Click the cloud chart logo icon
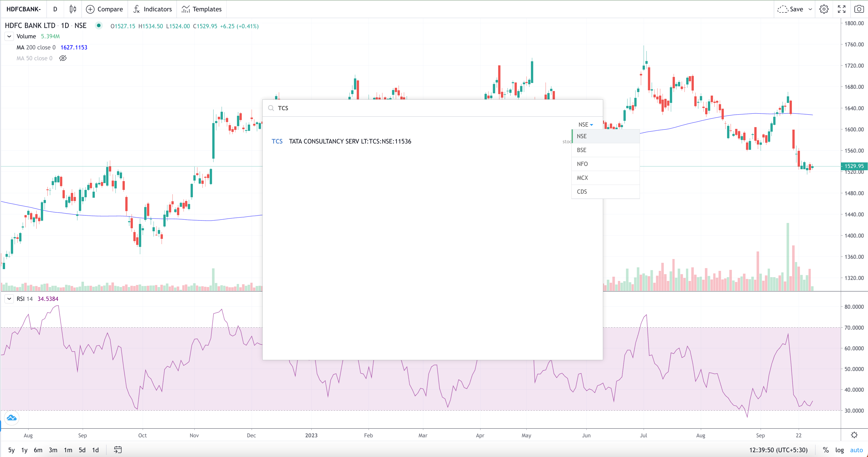The height and width of the screenshot is (457, 868). (x=11, y=418)
